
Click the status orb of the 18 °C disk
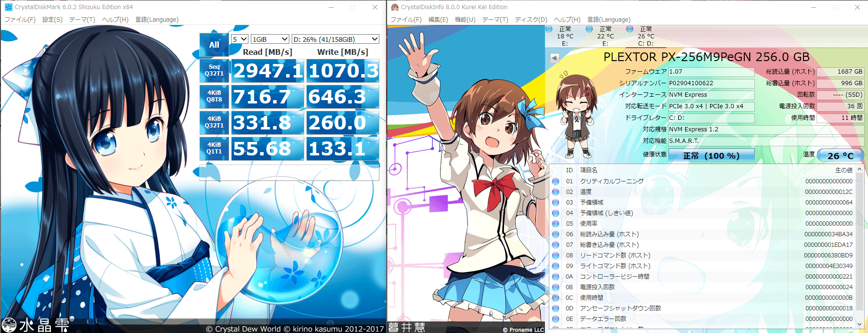click(549, 29)
